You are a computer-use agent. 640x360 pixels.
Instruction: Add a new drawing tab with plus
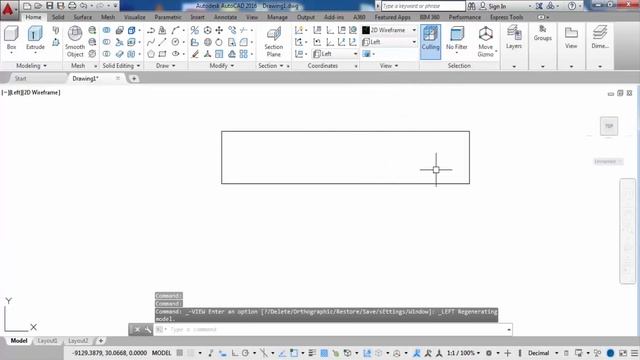[134, 78]
